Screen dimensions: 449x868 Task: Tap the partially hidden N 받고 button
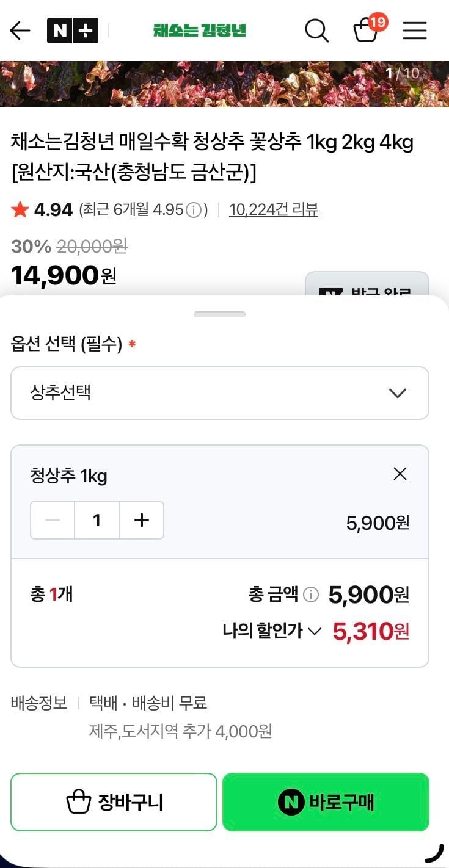point(367,286)
